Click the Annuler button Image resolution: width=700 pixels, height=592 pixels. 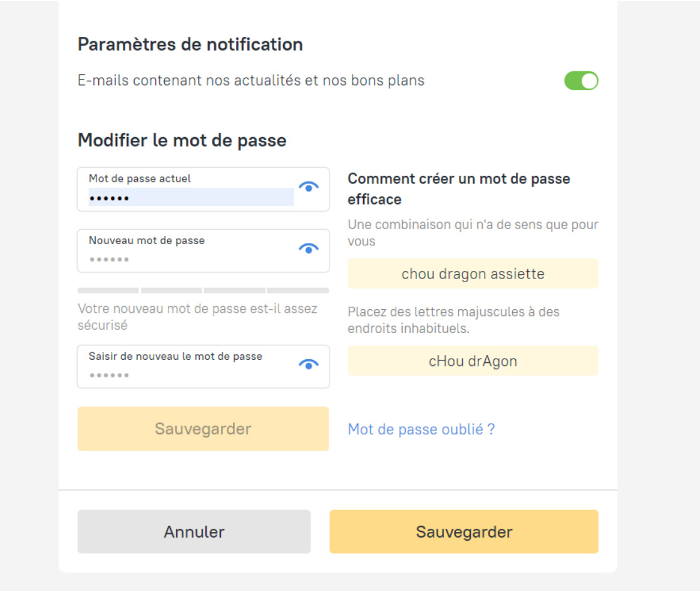[194, 532]
